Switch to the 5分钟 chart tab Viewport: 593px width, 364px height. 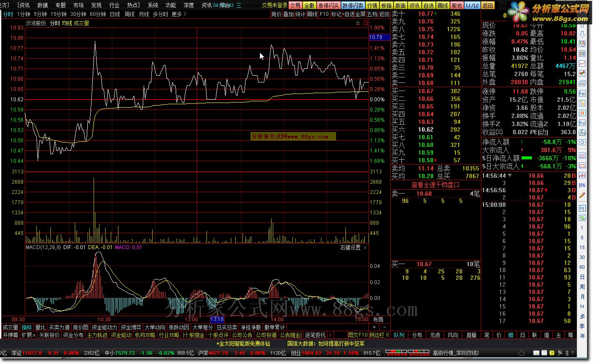[x=40, y=14]
